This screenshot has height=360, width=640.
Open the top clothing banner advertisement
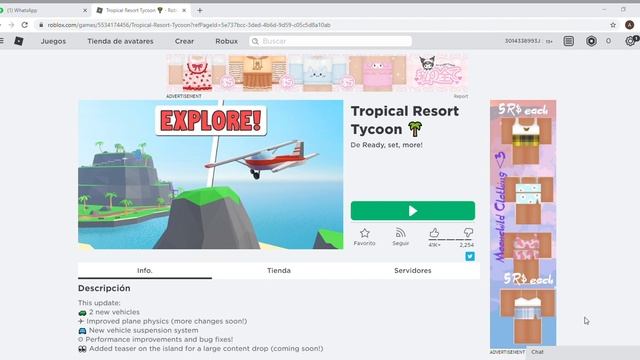(317, 74)
